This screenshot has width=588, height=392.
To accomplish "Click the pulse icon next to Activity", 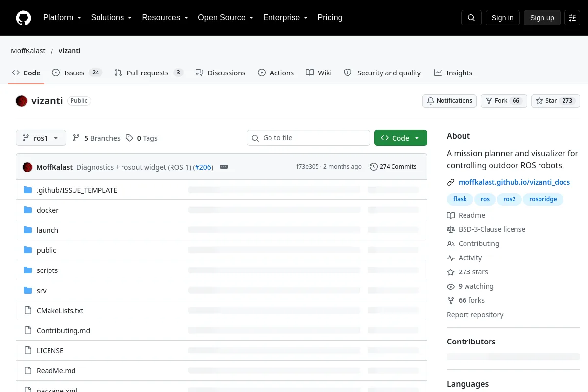I will pos(451,258).
